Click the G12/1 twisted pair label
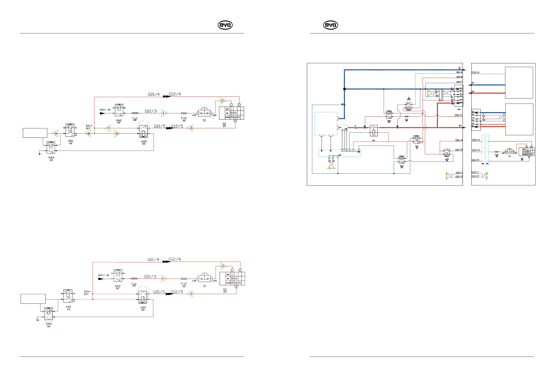This screenshot has height=392, width=554. pos(475,172)
